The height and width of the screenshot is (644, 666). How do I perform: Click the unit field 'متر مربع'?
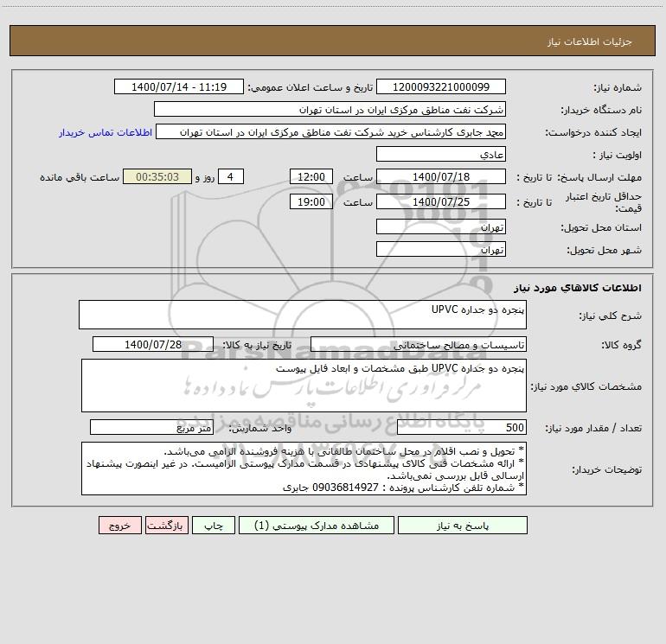click(x=151, y=427)
